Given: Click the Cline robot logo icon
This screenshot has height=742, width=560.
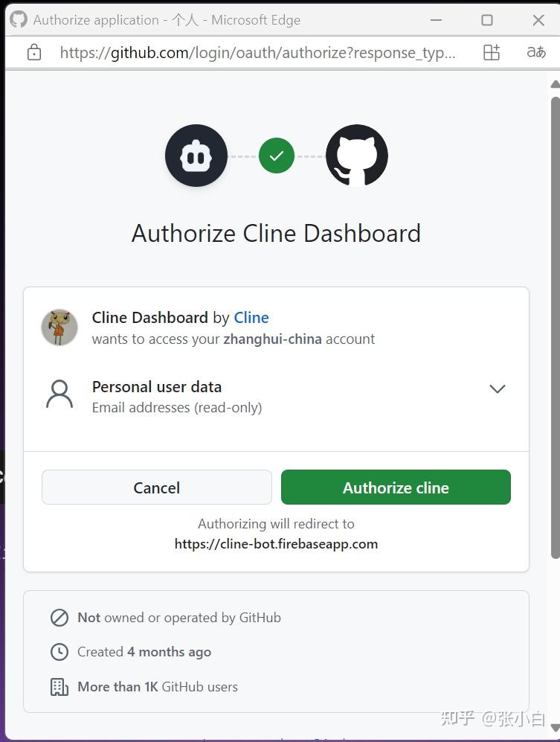Looking at the screenshot, I should point(196,156).
